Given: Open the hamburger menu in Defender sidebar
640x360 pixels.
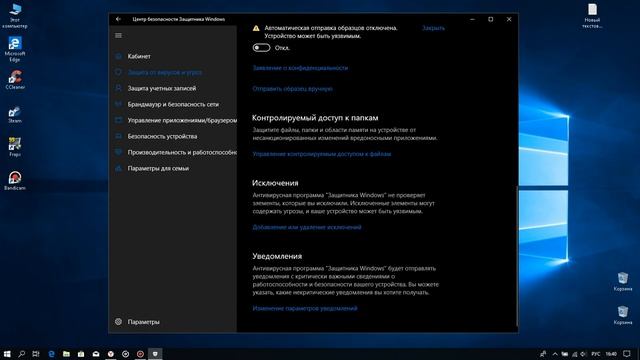Looking at the screenshot, I should click(x=118, y=36).
